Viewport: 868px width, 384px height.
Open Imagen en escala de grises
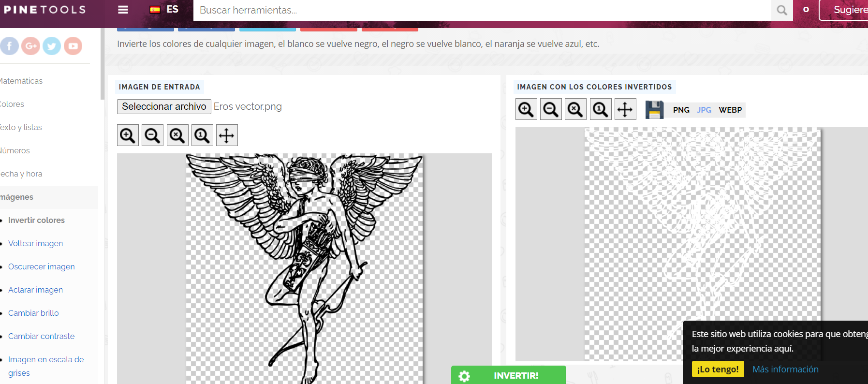pos(46,366)
